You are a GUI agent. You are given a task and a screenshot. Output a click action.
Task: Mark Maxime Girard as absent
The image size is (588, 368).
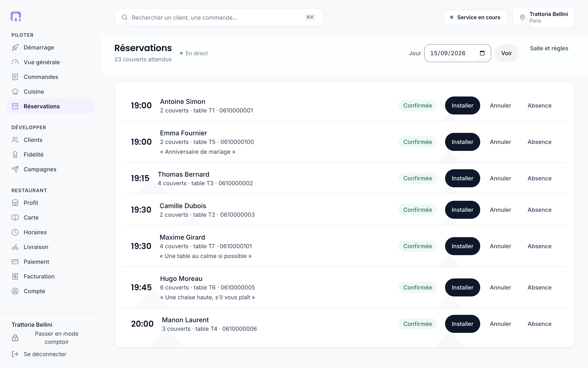tap(539, 246)
